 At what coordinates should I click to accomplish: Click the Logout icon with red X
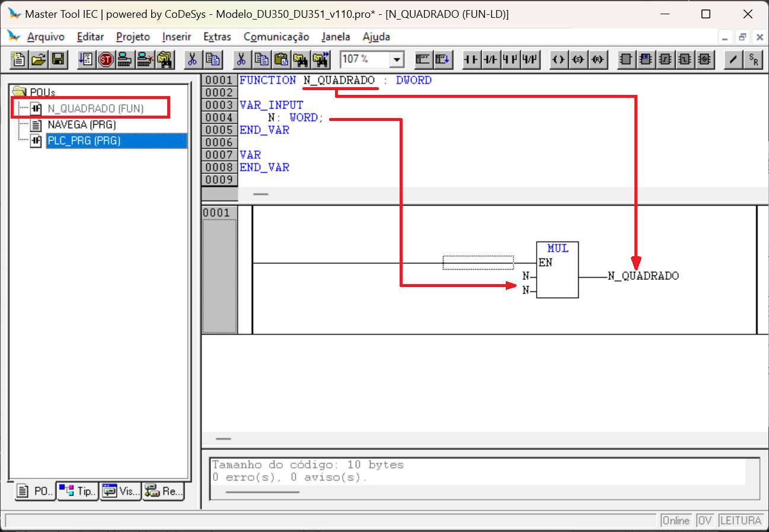(x=145, y=59)
